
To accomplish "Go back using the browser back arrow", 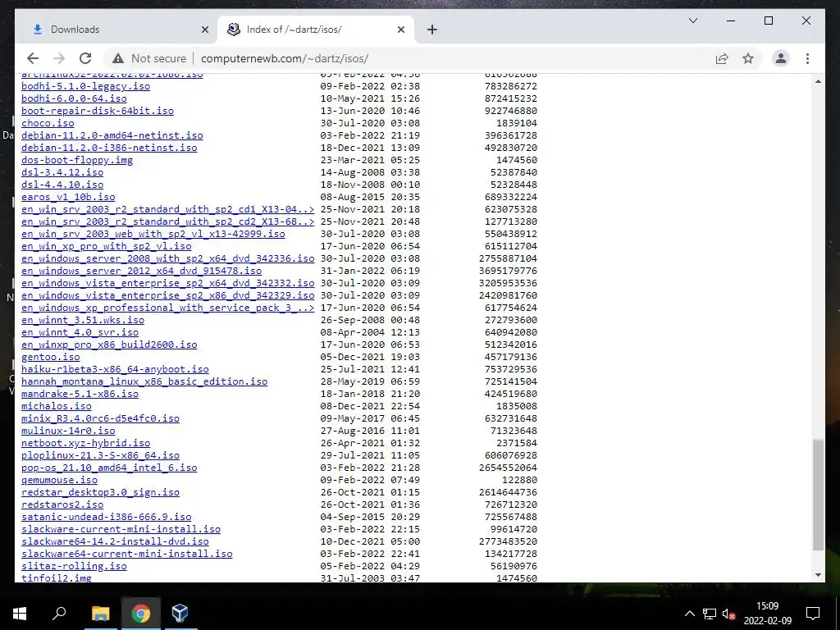I will pyautogui.click(x=33, y=58).
